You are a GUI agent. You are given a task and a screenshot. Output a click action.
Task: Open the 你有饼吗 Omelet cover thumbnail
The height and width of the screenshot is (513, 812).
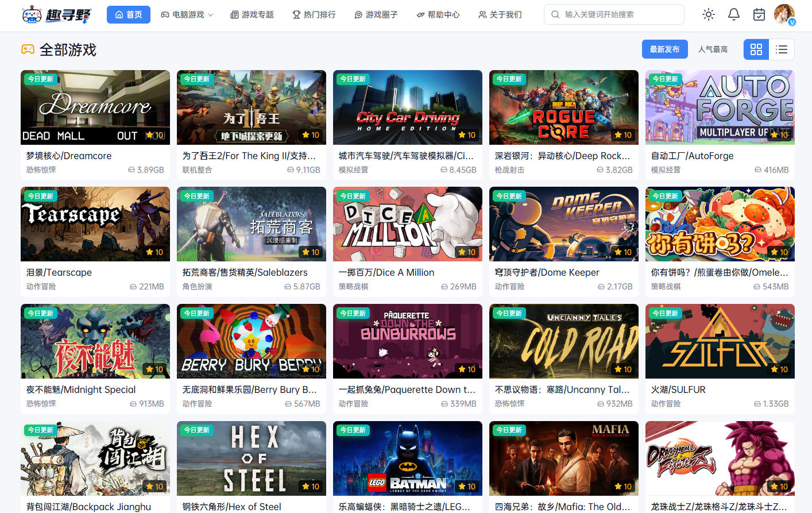720,224
